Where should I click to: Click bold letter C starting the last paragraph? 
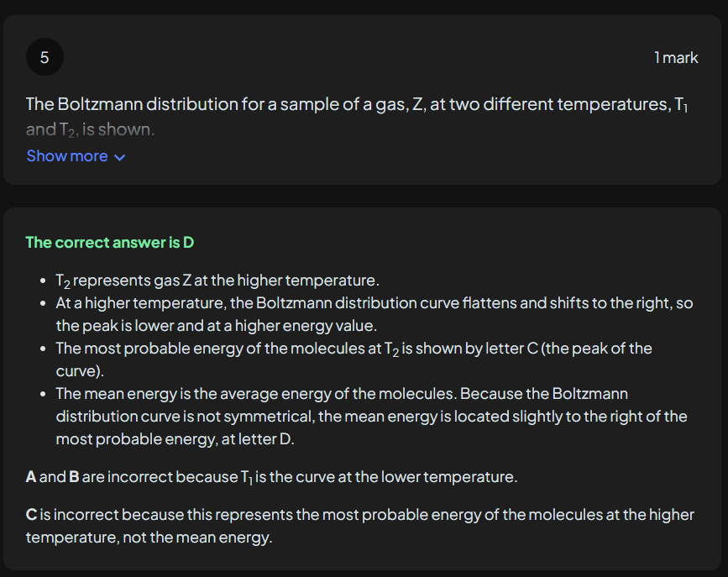31,514
